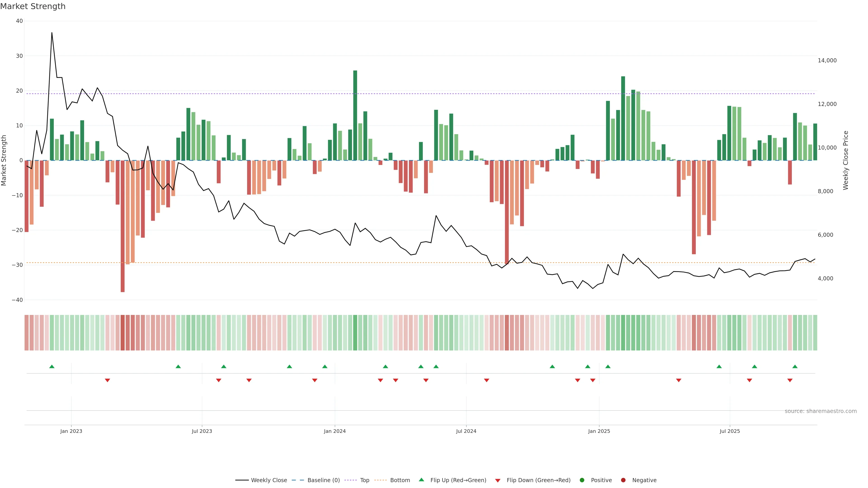Click the Positive green circle legend icon
868x488 pixels.
[582, 480]
